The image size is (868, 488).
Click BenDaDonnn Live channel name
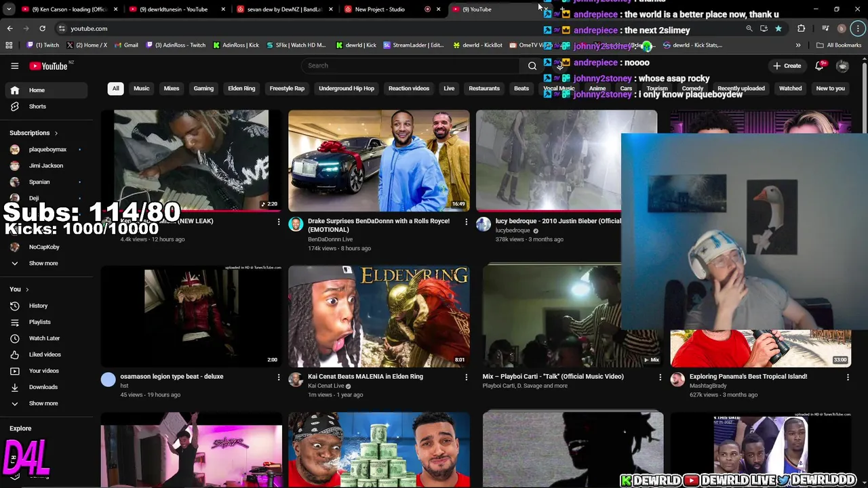(330, 239)
